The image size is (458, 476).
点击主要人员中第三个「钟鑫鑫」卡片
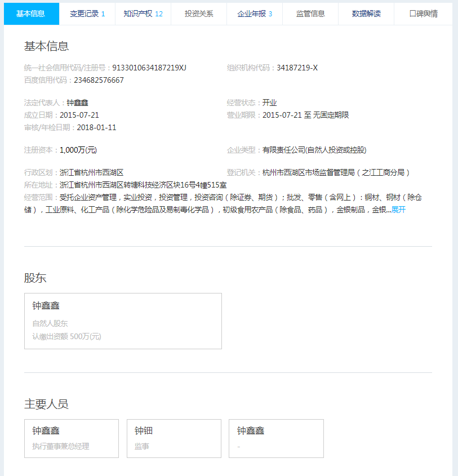click(x=276, y=439)
